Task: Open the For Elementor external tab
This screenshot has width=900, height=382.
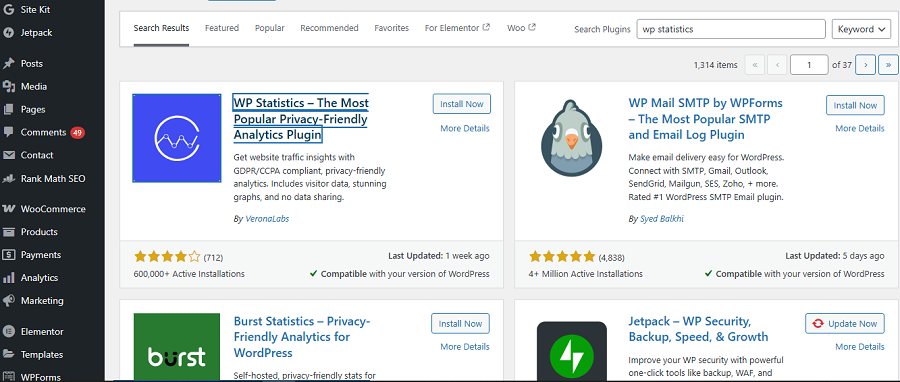Action: (457, 28)
